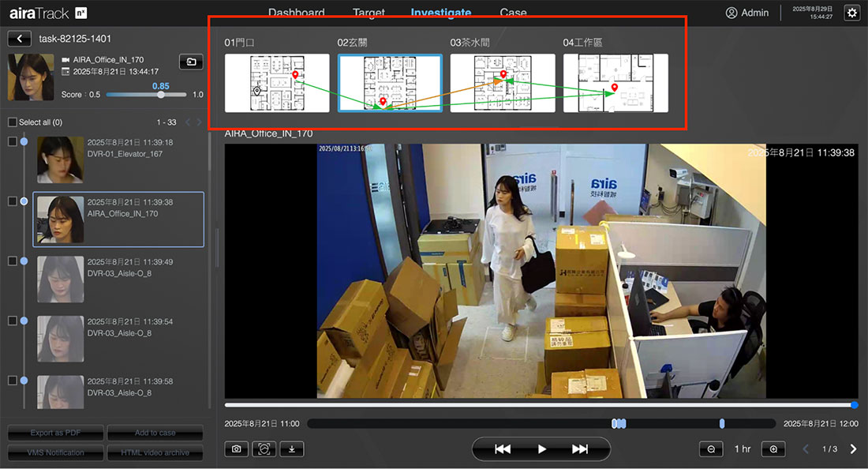The image size is (868, 469).
Task: Click the Export as PDF button
Action: tap(56, 433)
